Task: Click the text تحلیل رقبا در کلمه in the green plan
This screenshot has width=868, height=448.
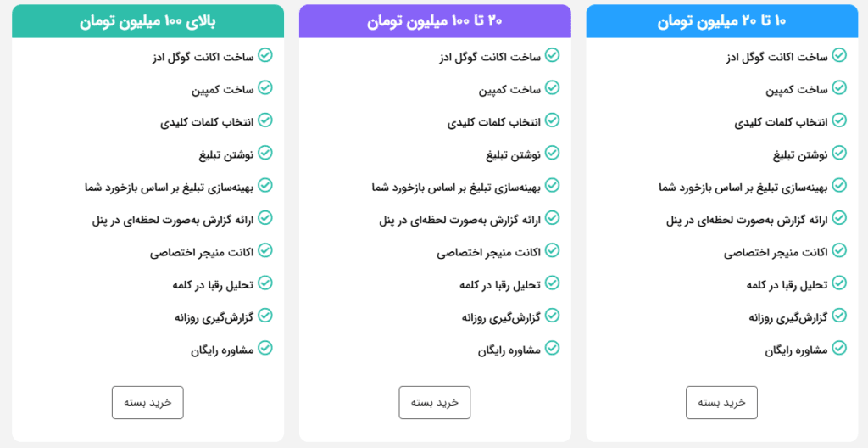Action: (x=212, y=284)
